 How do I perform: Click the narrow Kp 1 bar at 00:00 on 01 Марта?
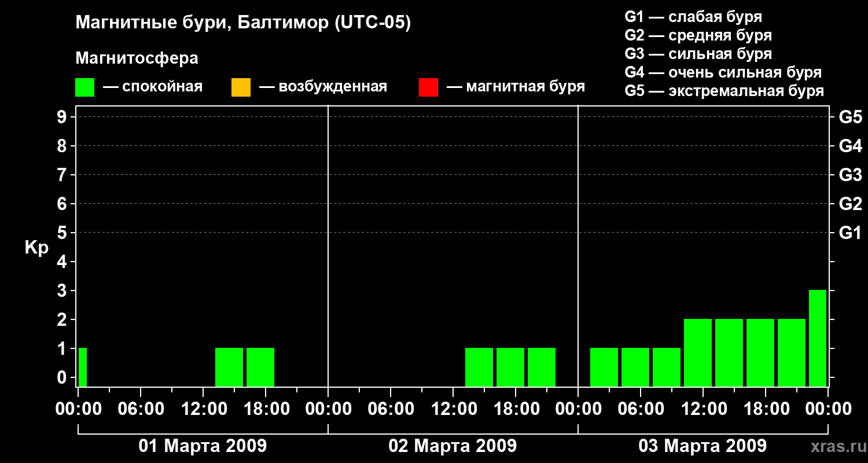83,367
